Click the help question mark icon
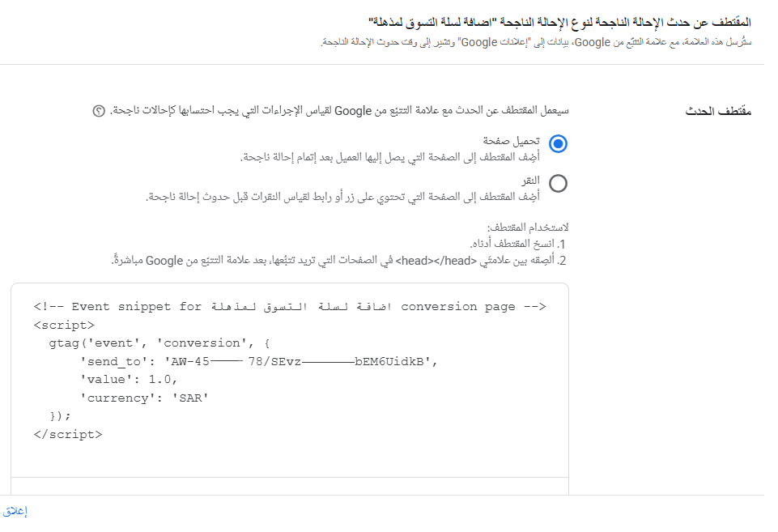Viewport: 778px width, 532px height. pyautogui.click(x=99, y=111)
